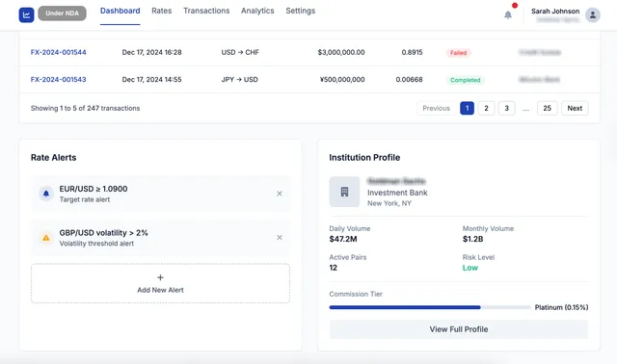Click the 0.8915 rate value

click(412, 52)
